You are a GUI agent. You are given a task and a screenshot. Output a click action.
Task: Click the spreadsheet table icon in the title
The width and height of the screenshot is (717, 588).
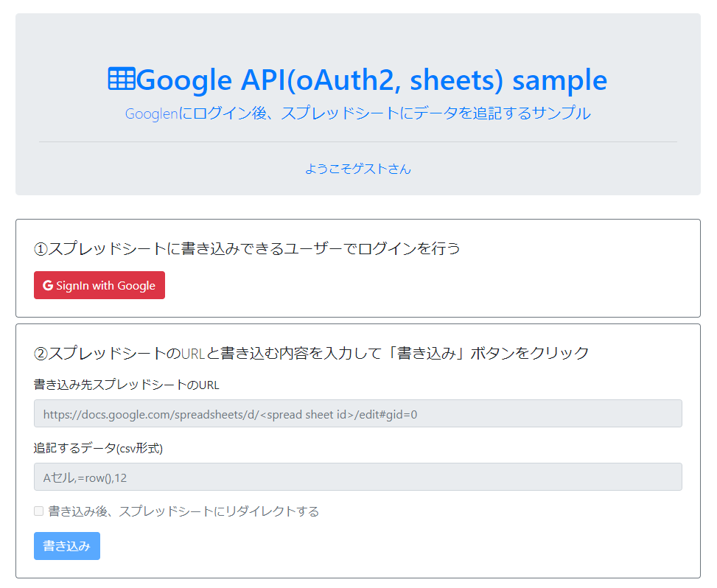point(121,79)
